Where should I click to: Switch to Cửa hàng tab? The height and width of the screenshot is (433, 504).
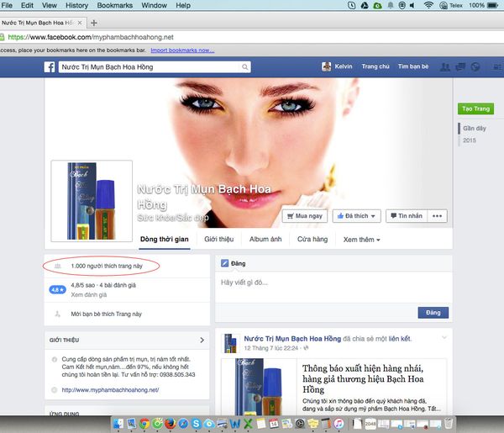tap(312, 240)
